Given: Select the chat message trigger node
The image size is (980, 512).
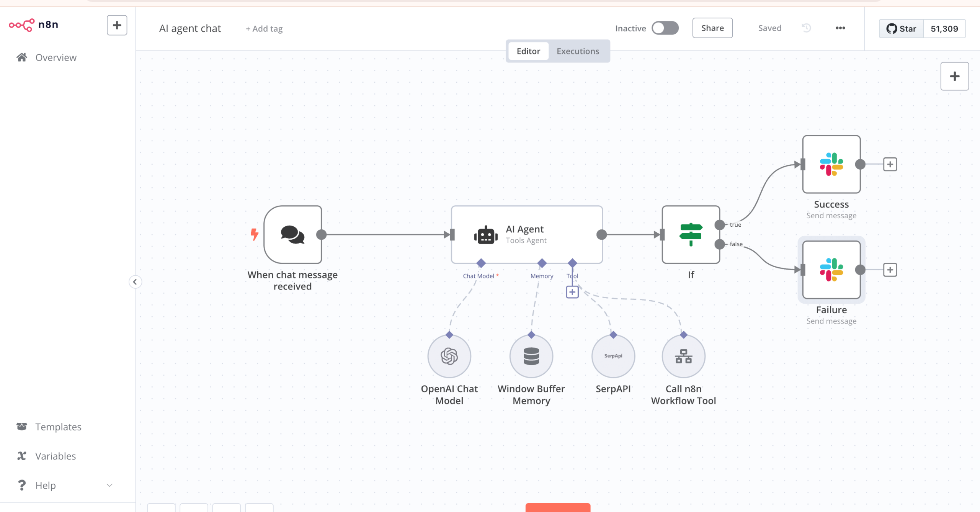Looking at the screenshot, I should click(293, 234).
